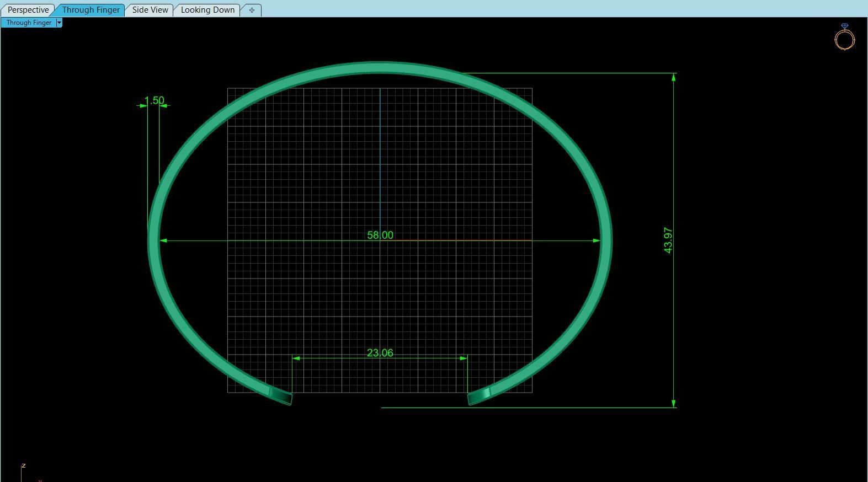Select the 43.97 height dimension text
This screenshot has width=868, height=482.
(x=668, y=240)
